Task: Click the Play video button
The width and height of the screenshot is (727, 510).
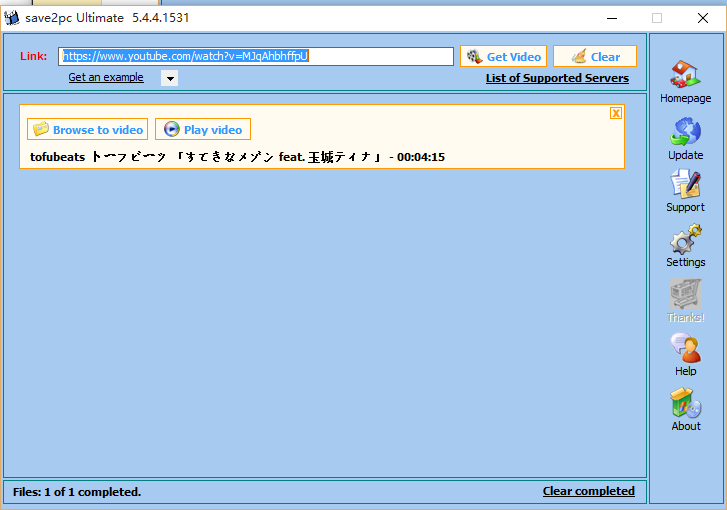Action: pyautogui.click(x=203, y=129)
